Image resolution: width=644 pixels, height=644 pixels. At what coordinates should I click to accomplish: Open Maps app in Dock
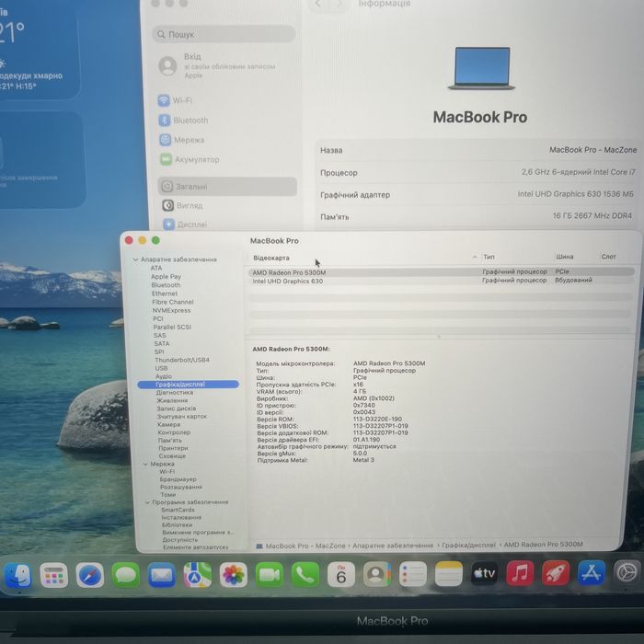click(198, 575)
